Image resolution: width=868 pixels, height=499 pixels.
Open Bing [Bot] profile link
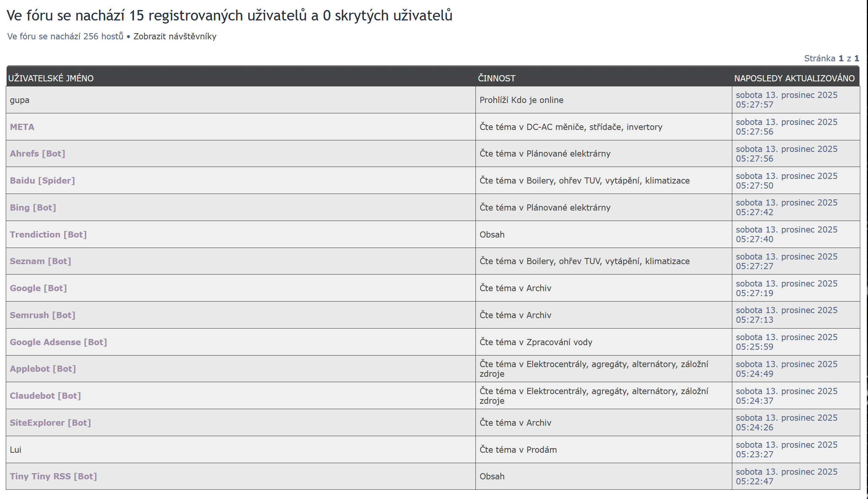tap(33, 207)
